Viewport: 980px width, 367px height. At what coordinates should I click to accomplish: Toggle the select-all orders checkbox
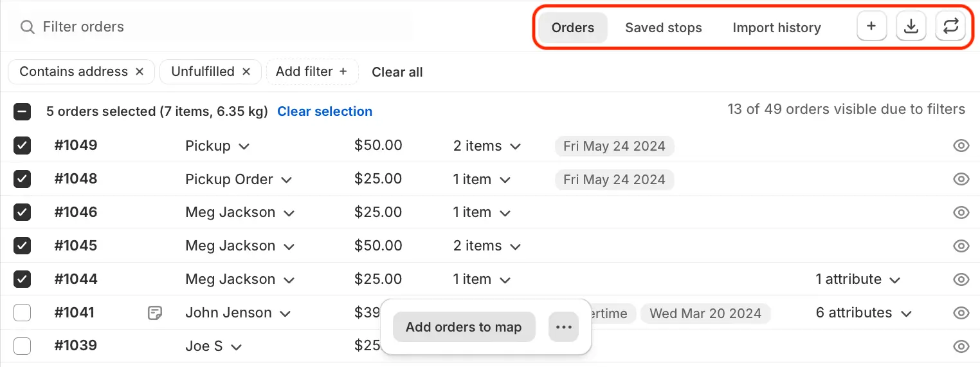point(22,112)
